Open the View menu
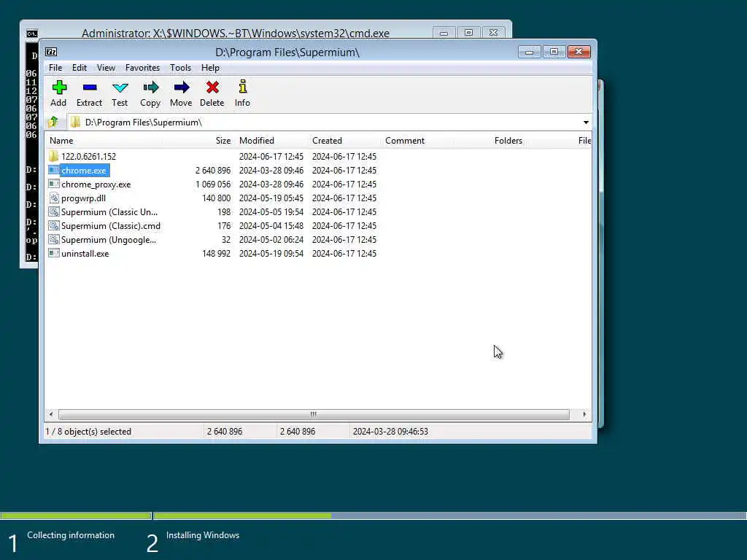This screenshot has height=560, width=747. click(106, 68)
